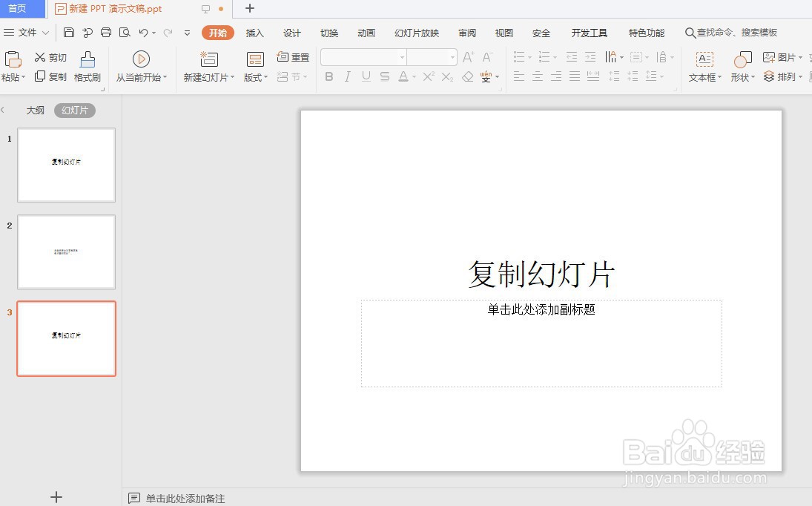Decrease font size with A- icon
The image size is (812, 506).
click(487, 57)
